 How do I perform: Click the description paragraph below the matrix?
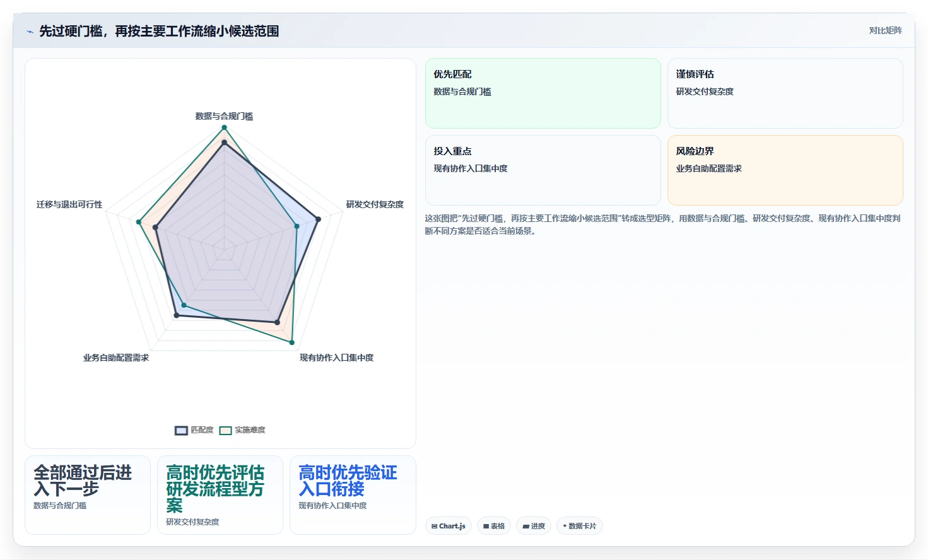(662, 225)
